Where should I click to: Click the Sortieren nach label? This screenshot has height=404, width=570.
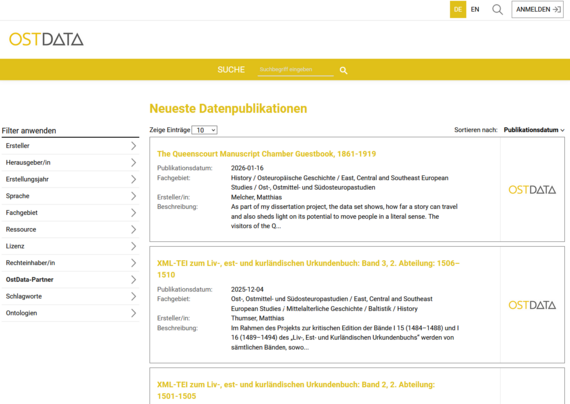point(476,130)
